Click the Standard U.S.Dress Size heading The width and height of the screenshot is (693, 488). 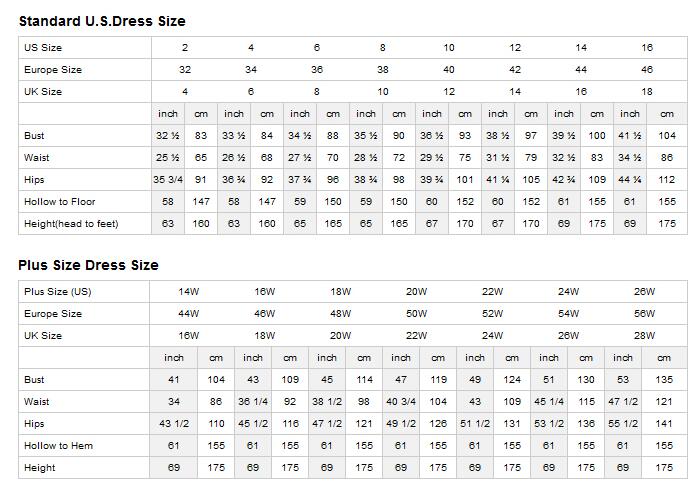point(102,21)
